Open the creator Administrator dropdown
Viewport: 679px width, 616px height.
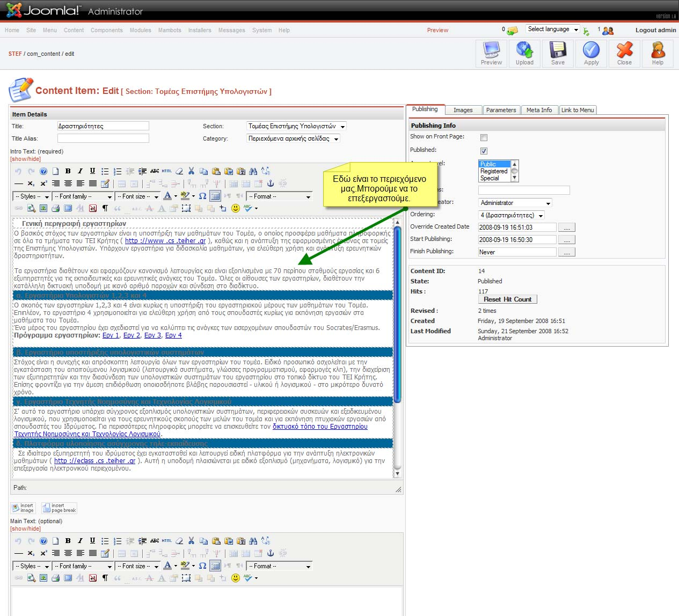pyautogui.click(x=515, y=203)
